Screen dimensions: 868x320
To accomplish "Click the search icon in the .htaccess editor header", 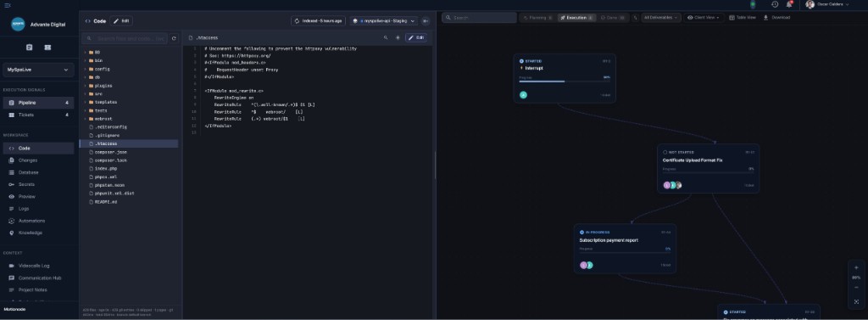I will [x=386, y=37].
